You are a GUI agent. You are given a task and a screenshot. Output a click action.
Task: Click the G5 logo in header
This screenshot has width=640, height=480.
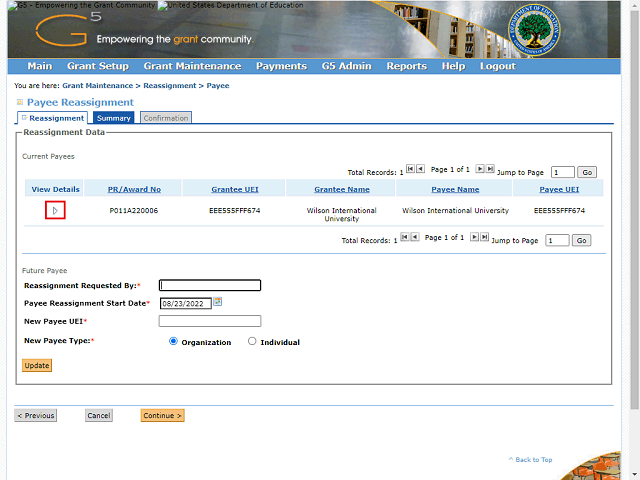click(x=67, y=29)
